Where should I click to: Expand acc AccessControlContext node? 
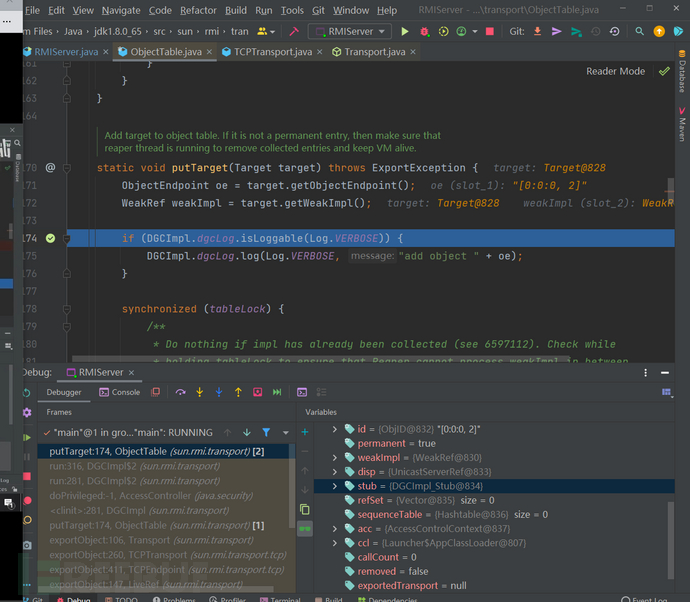coord(335,529)
